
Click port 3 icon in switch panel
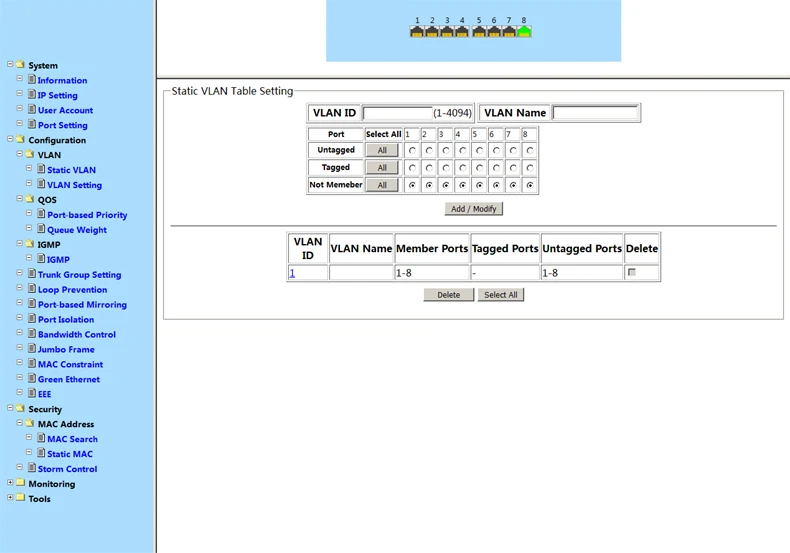(447, 32)
